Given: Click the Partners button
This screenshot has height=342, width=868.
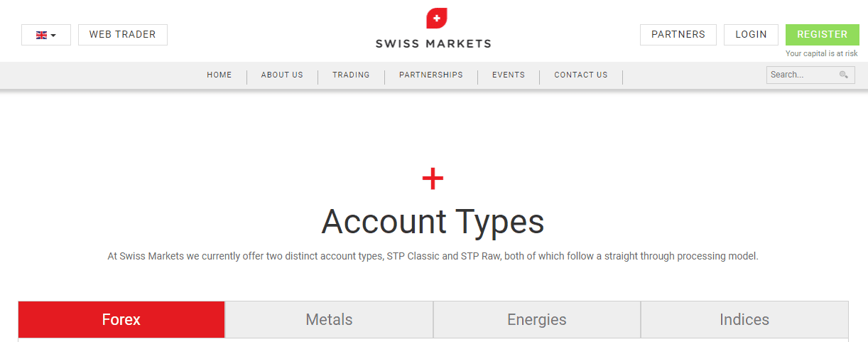Looking at the screenshot, I should 678,35.
